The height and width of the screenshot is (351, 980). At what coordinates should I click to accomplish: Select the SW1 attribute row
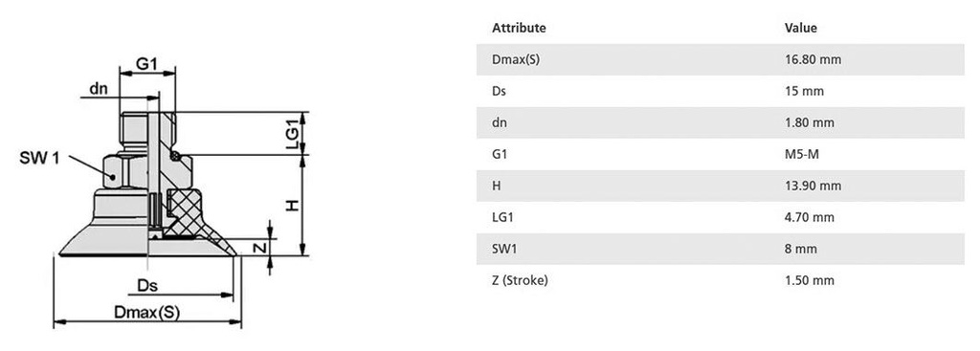[720, 249]
